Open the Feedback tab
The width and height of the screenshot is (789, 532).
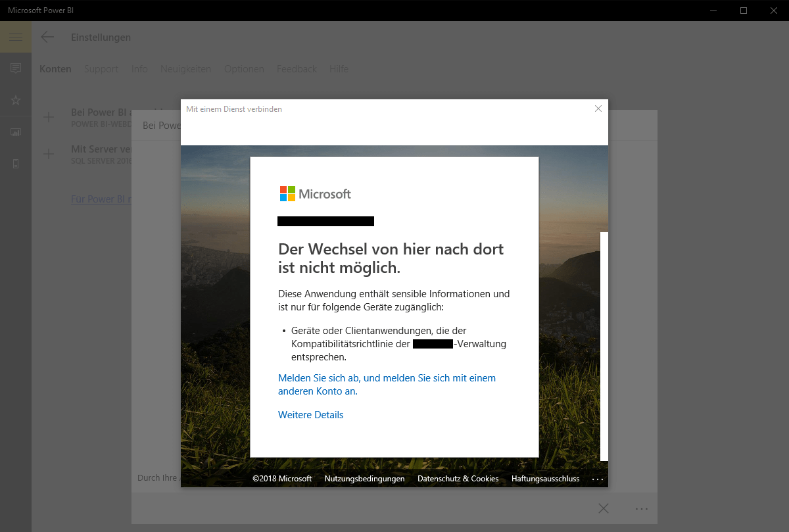pyautogui.click(x=297, y=69)
